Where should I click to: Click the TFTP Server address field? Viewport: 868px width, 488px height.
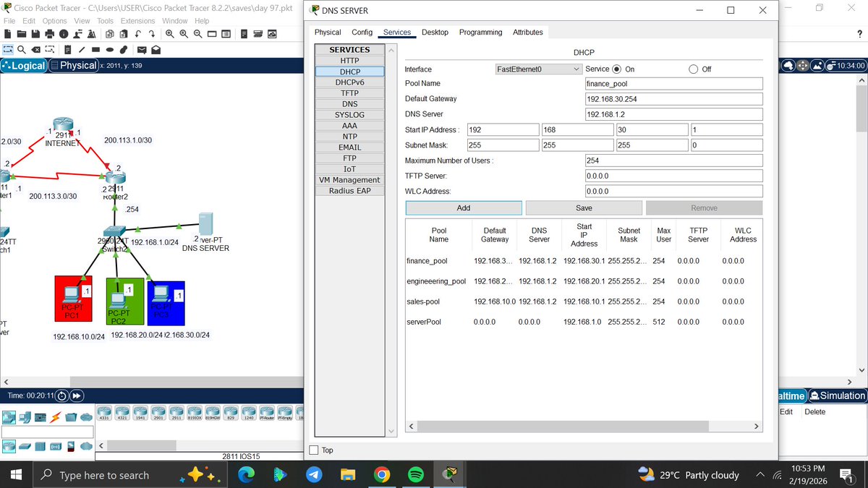point(673,176)
